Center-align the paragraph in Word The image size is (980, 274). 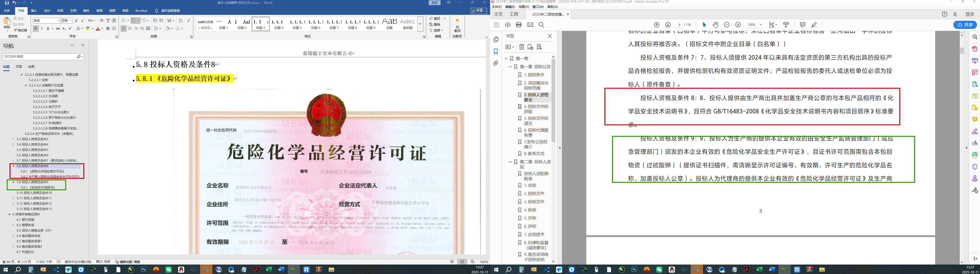point(130,28)
